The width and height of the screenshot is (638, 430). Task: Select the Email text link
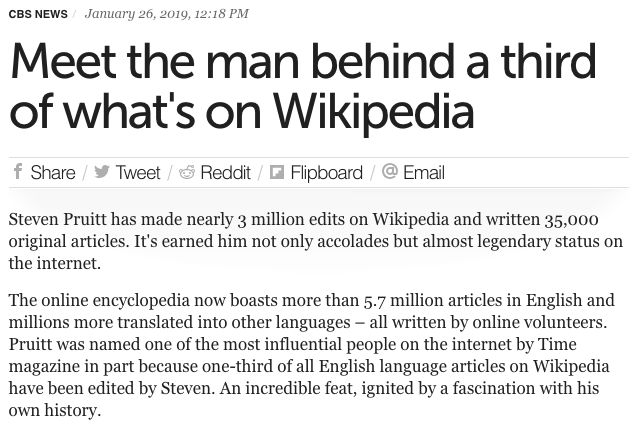423,173
